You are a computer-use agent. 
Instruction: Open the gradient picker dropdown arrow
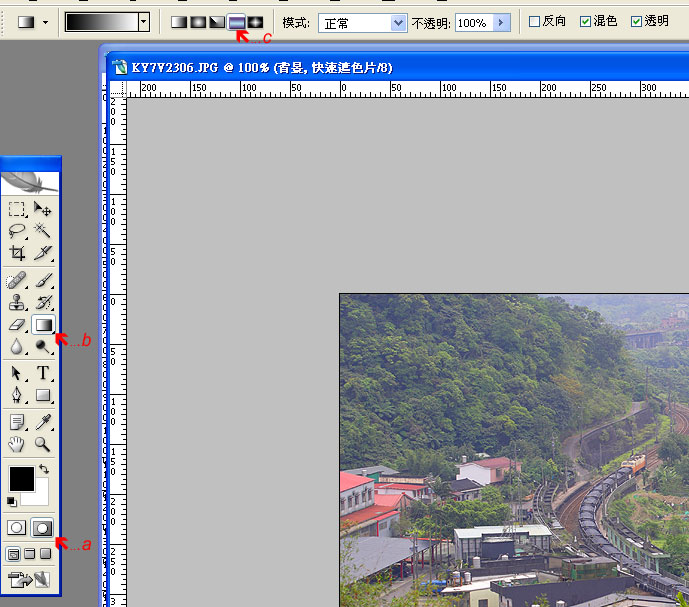coord(144,22)
